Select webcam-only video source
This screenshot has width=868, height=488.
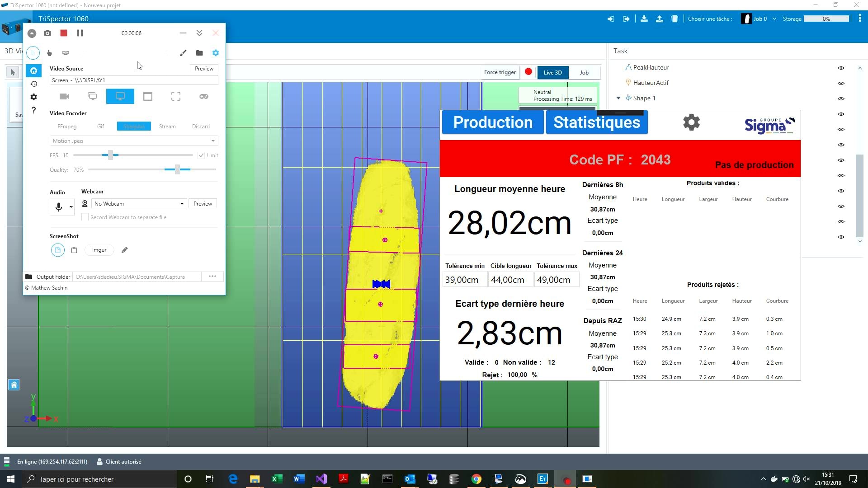(64, 96)
